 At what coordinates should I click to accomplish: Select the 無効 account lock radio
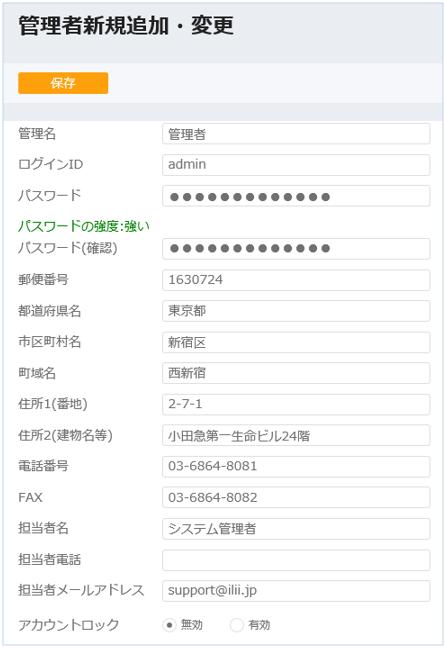click(x=169, y=625)
